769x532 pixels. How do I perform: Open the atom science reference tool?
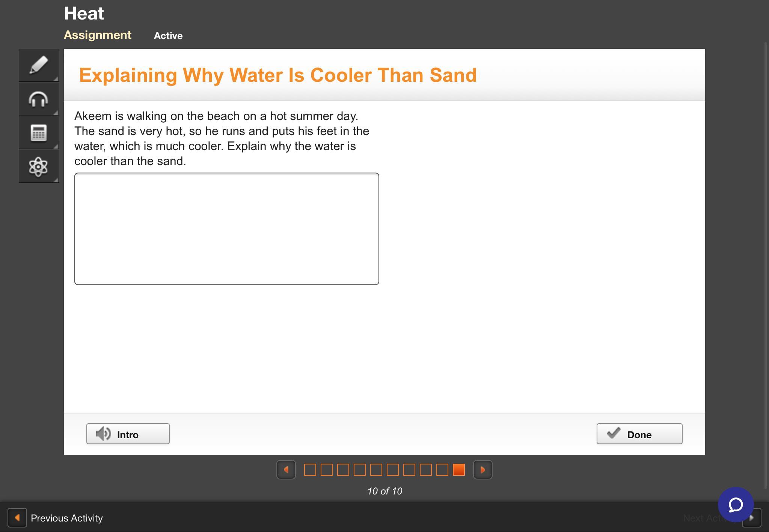(x=39, y=167)
